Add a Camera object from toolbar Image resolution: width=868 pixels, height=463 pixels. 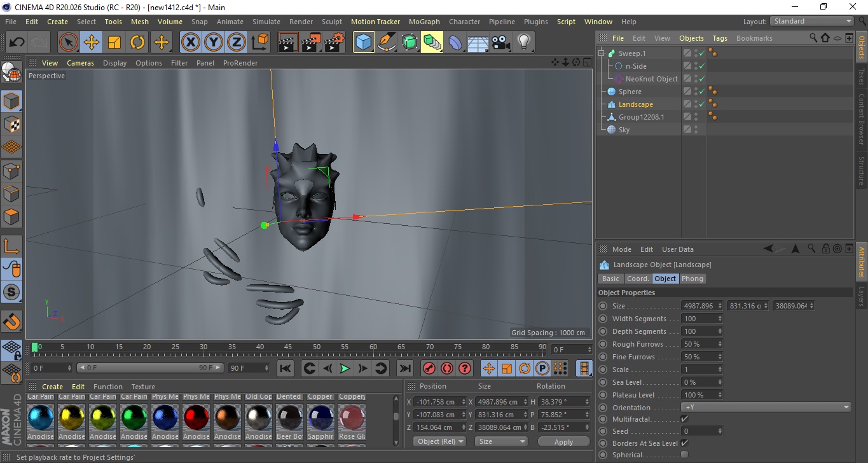[500, 43]
